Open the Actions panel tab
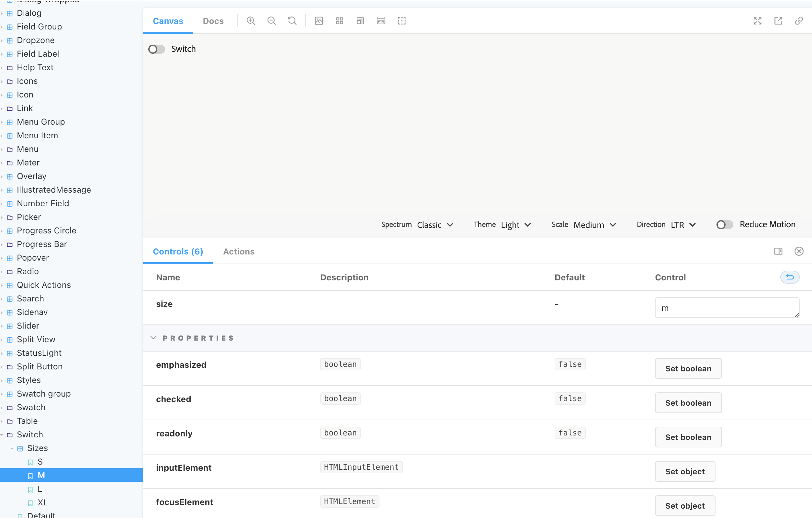 point(239,252)
